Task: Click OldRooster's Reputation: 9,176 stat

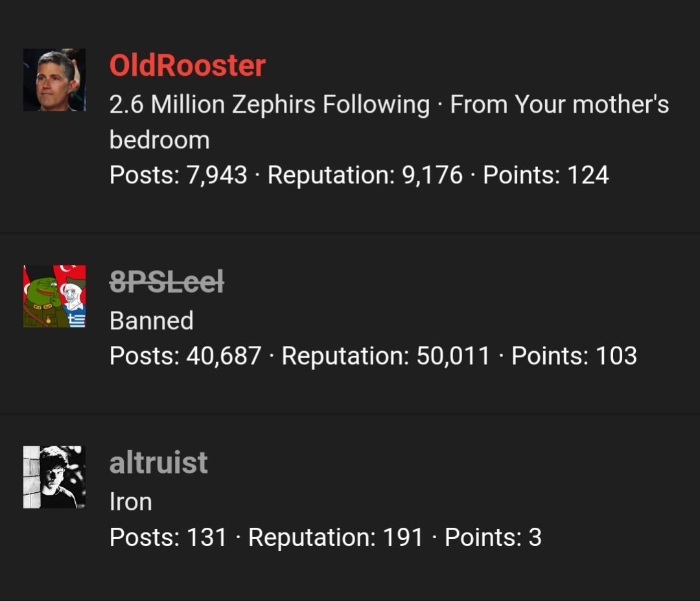Action: pyautogui.click(x=365, y=174)
